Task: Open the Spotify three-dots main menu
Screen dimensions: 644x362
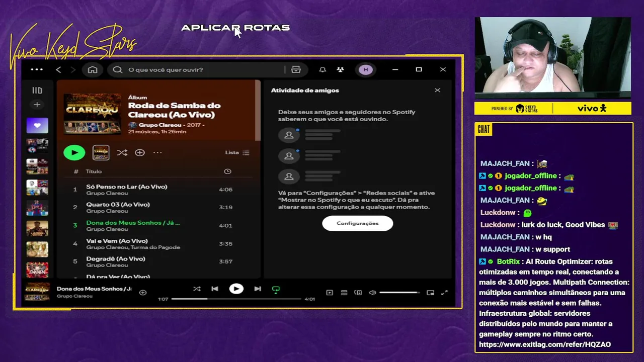Action: (x=37, y=69)
